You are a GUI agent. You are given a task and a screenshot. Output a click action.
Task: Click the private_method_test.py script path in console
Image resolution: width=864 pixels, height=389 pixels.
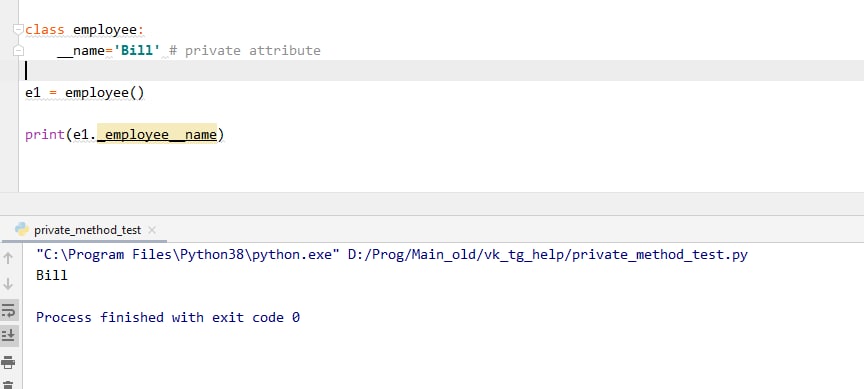pyautogui.click(x=548, y=255)
